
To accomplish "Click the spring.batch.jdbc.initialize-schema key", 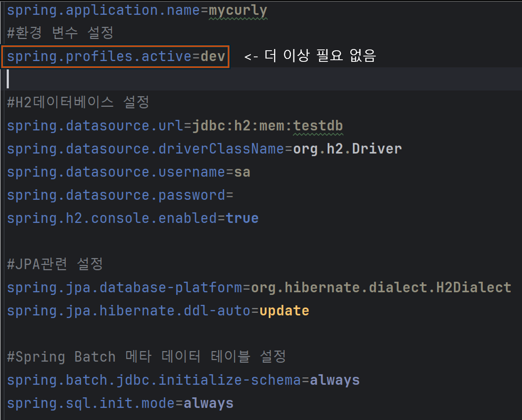I will coord(154,380).
